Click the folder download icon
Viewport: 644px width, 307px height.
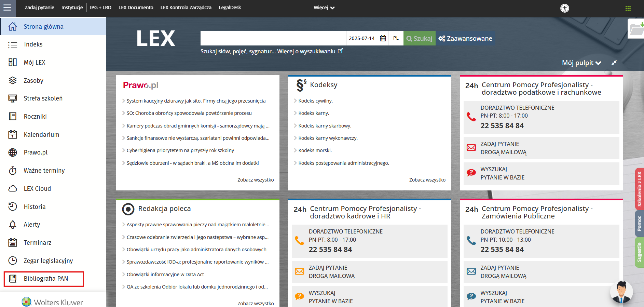(x=636, y=29)
